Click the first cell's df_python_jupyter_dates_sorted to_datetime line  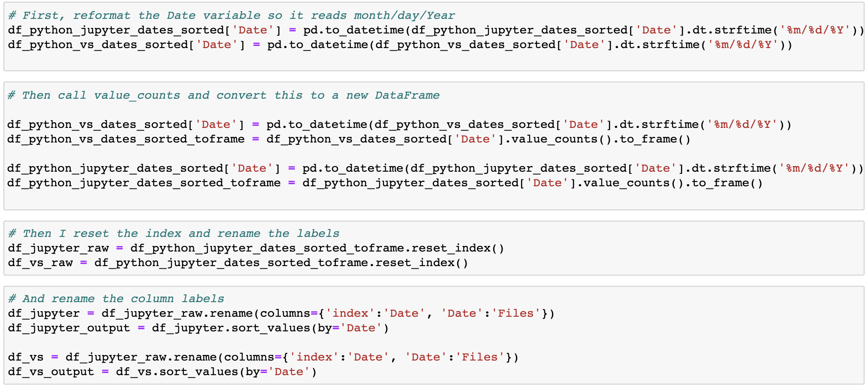click(x=436, y=30)
